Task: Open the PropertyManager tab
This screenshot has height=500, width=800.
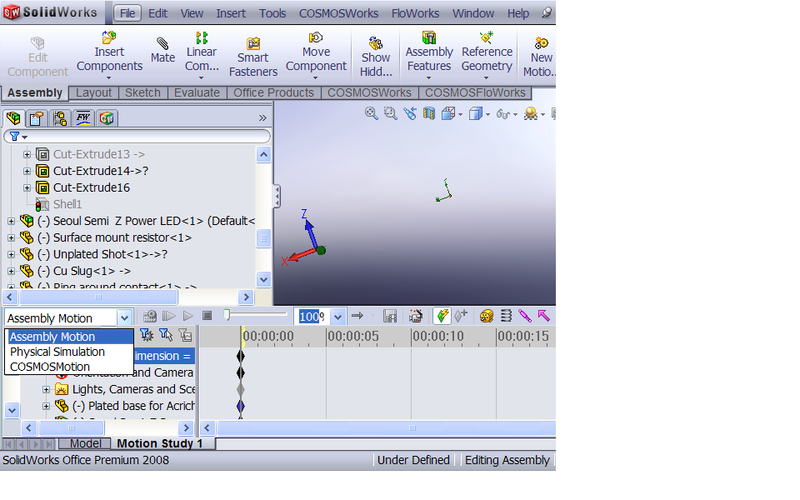Action: [36, 118]
